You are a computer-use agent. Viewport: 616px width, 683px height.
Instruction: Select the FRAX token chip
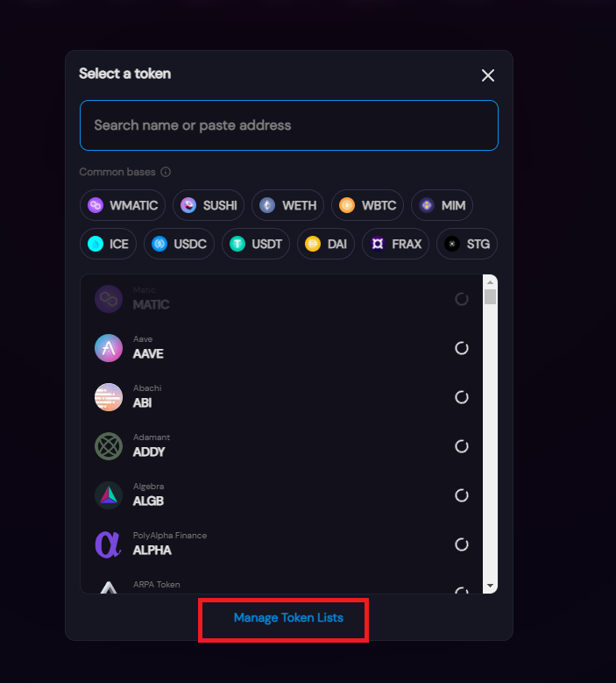(x=395, y=244)
